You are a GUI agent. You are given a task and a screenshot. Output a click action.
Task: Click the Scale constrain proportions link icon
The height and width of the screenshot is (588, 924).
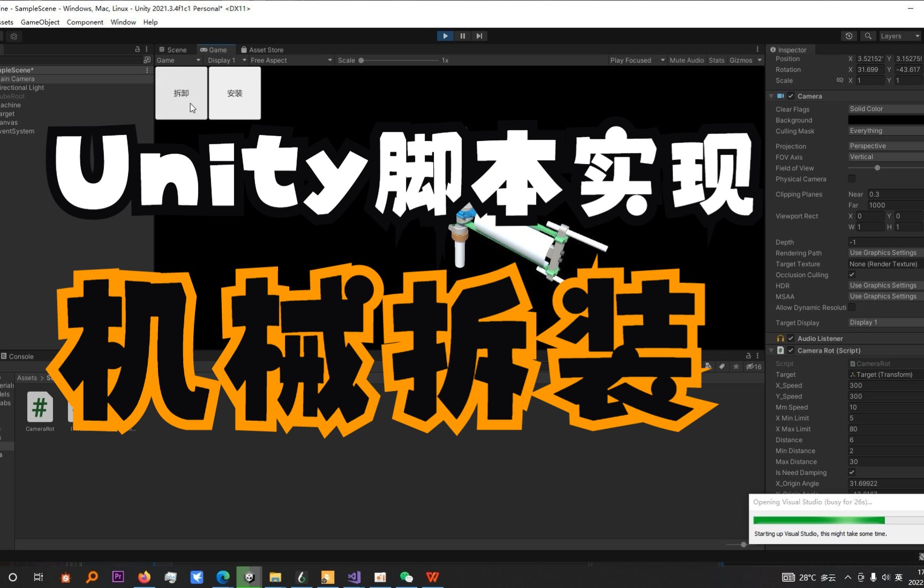tap(839, 80)
